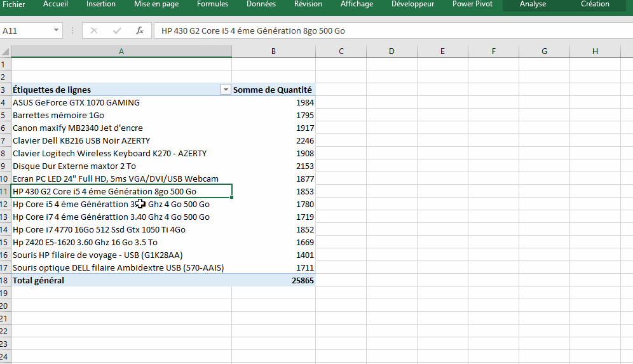Select the Canon maxify MB2340 Jet d'encre cell
633x364 pixels.
121,128
